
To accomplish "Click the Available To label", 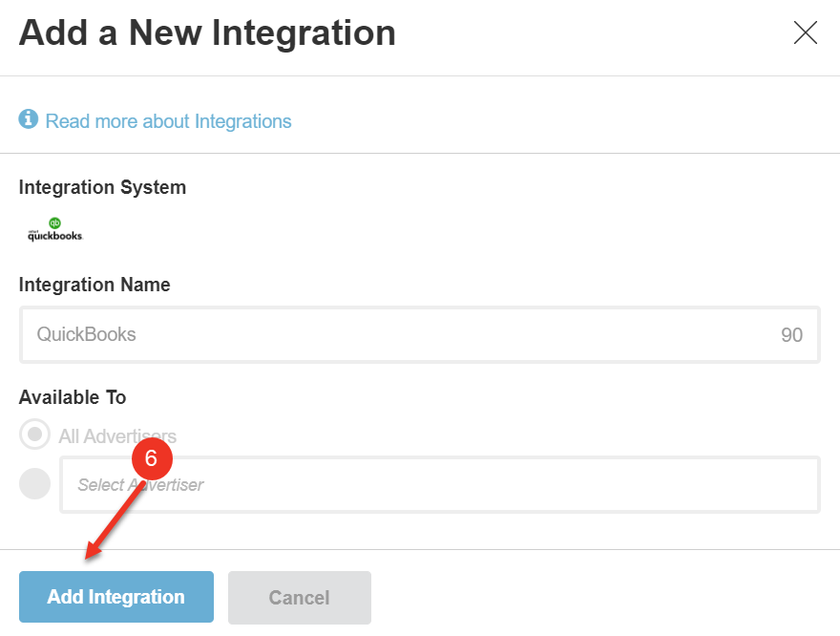I will pos(73,397).
